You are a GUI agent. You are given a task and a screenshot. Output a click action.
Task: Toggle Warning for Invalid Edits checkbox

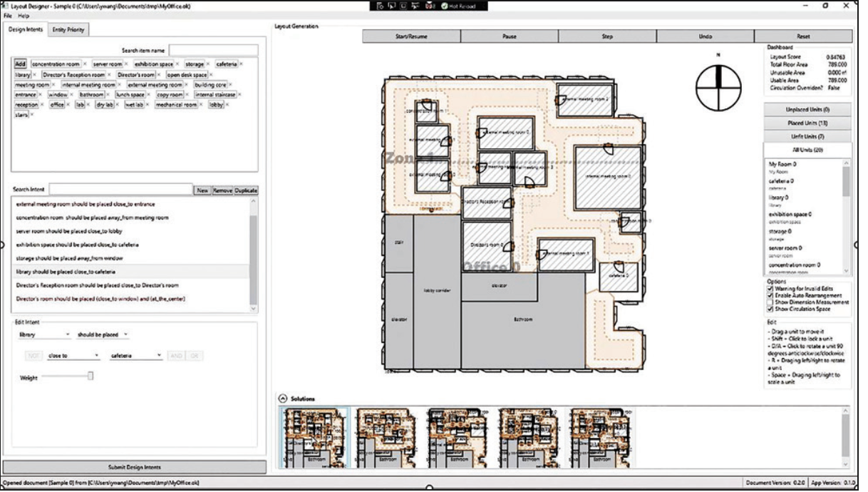(770, 288)
